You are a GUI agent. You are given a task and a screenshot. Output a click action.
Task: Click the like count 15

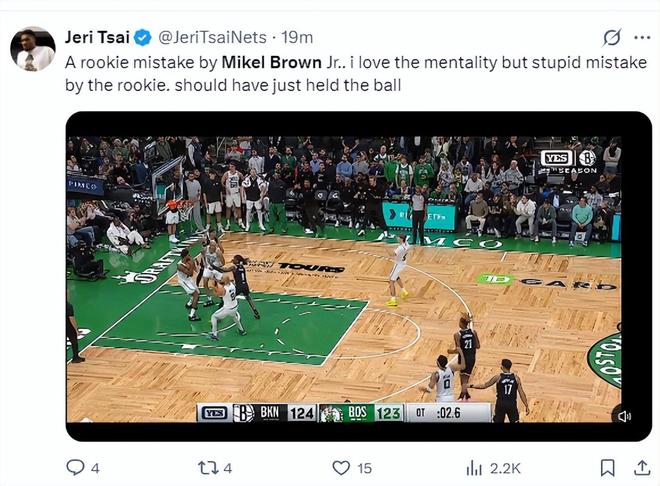click(365, 468)
